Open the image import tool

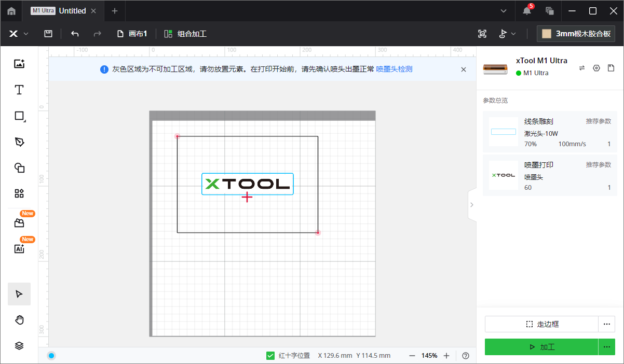pos(19,64)
